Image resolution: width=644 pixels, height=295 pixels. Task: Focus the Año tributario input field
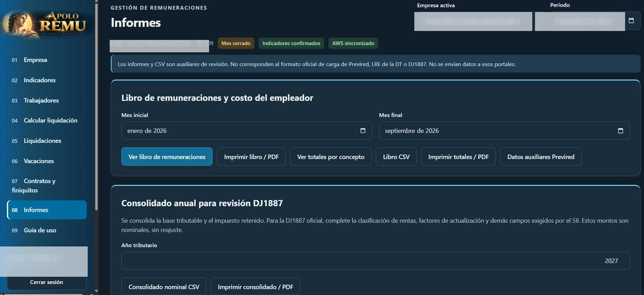coord(375,260)
